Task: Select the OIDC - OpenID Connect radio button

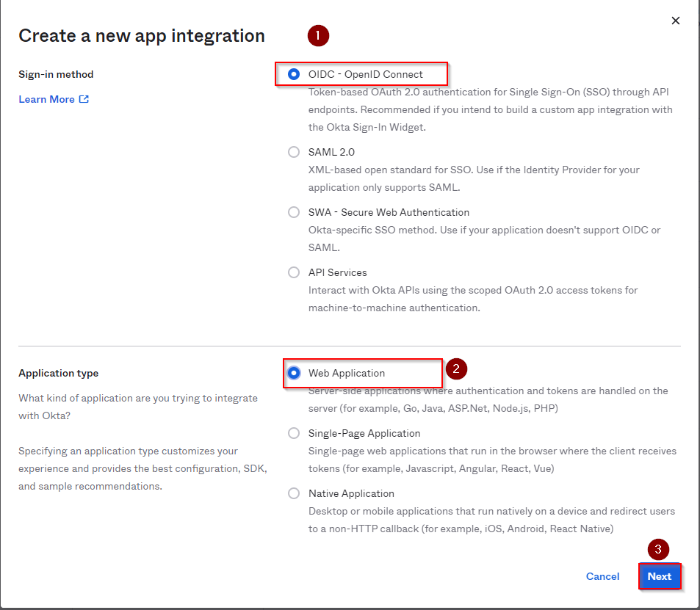Action: pyautogui.click(x=294, y=74)
